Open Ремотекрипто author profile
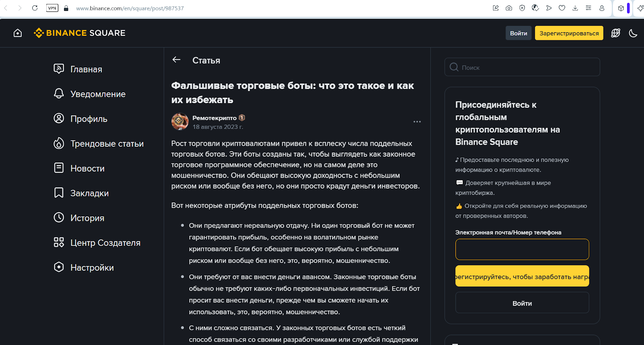 click(215, 118)
